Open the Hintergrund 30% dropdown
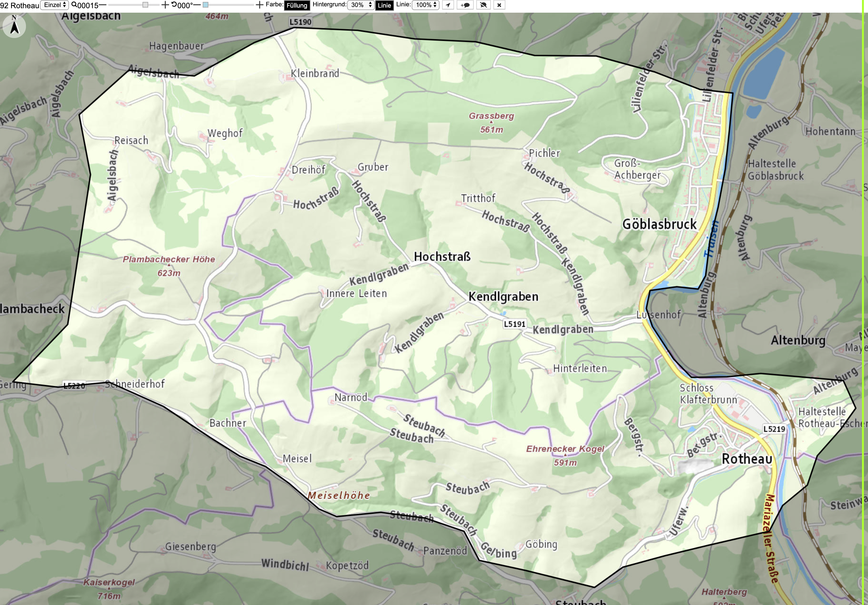This screenshot has height=605, width=868. pos(361,5)
